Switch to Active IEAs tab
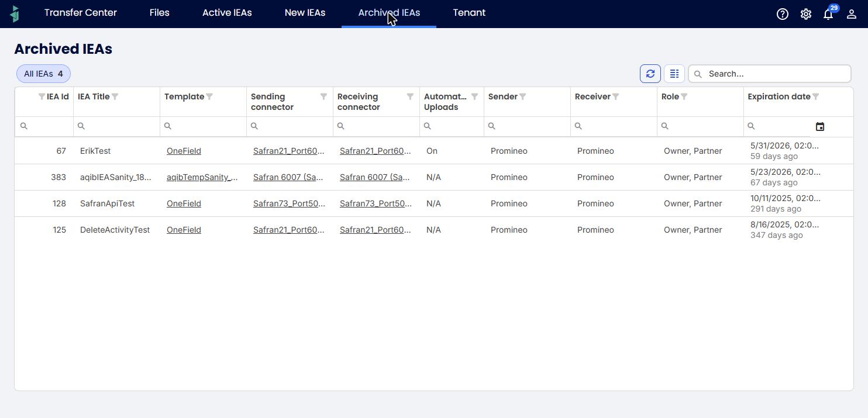The width and height of the screenshot is (868, 418). pyautogui.click(x=227, y=13)
